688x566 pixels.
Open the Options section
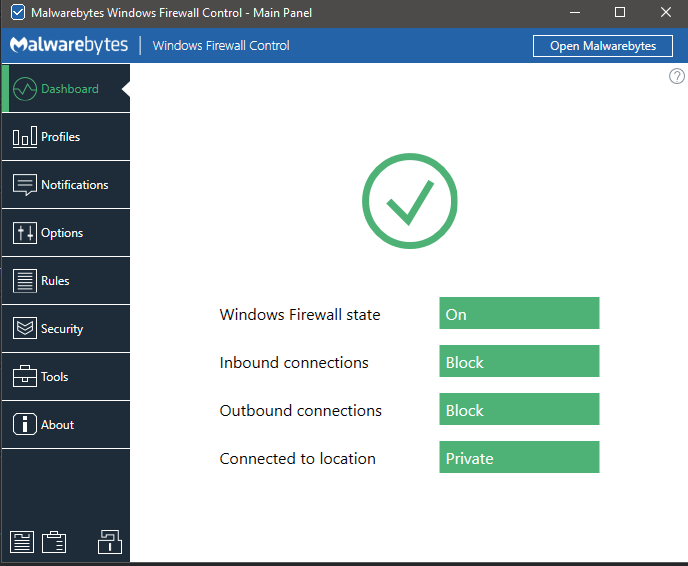[66, 233]
